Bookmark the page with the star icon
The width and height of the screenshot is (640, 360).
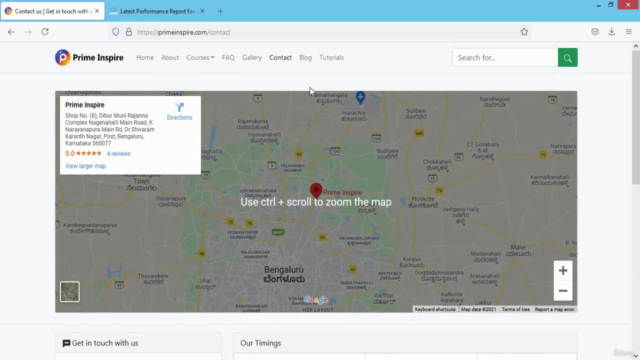pos(524,32)
